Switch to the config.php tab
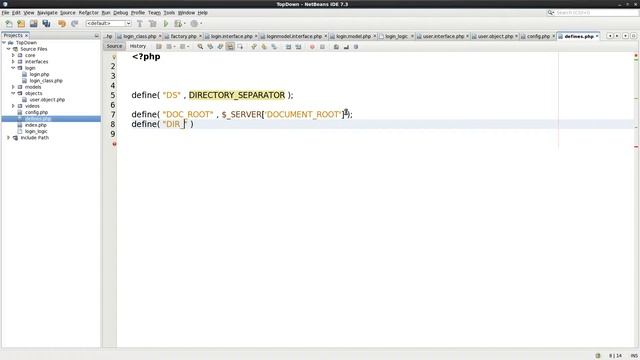 point(538,36)
